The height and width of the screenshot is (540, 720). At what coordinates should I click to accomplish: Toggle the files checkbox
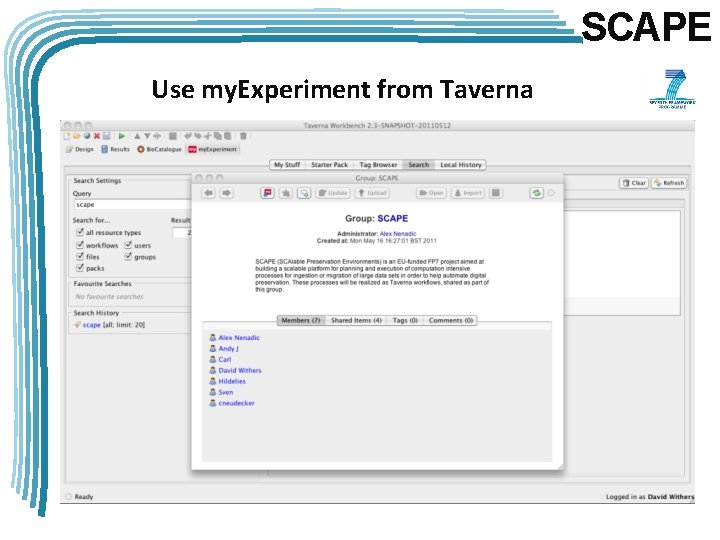tap(80, 256)
